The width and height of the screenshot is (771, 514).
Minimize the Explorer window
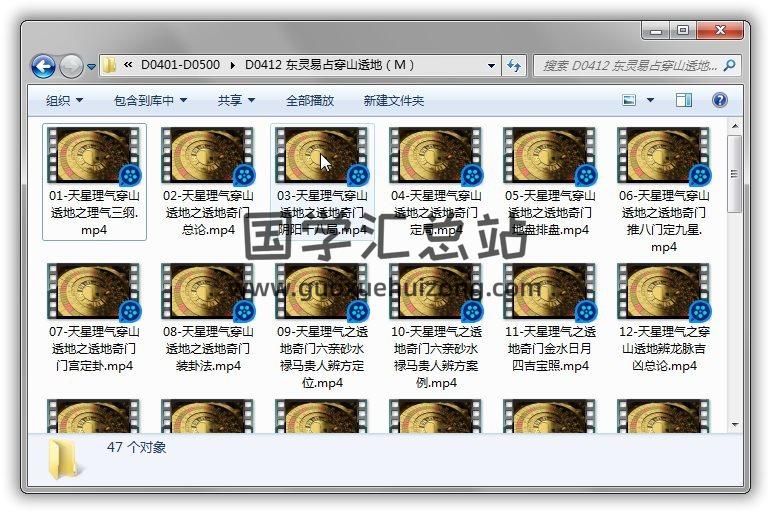click(655, 31)
